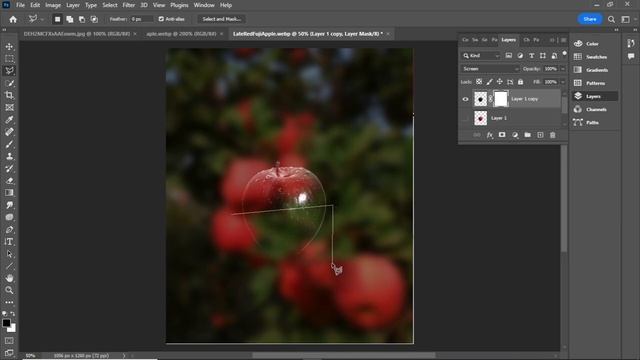Click the Create new layer icon

pos(540,135)
